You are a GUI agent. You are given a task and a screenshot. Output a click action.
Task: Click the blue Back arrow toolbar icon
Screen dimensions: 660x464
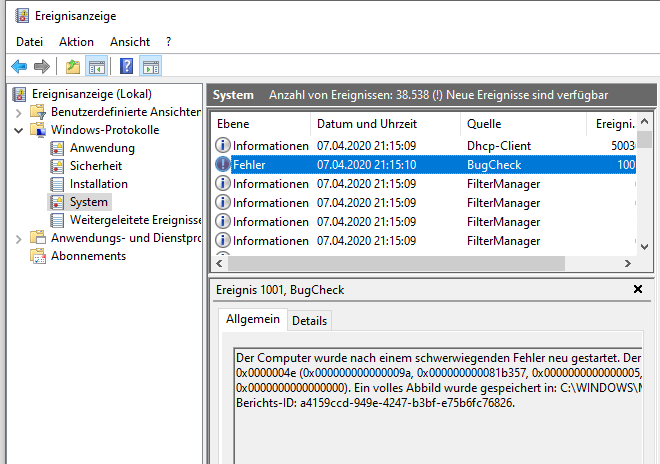coord(19,67)
